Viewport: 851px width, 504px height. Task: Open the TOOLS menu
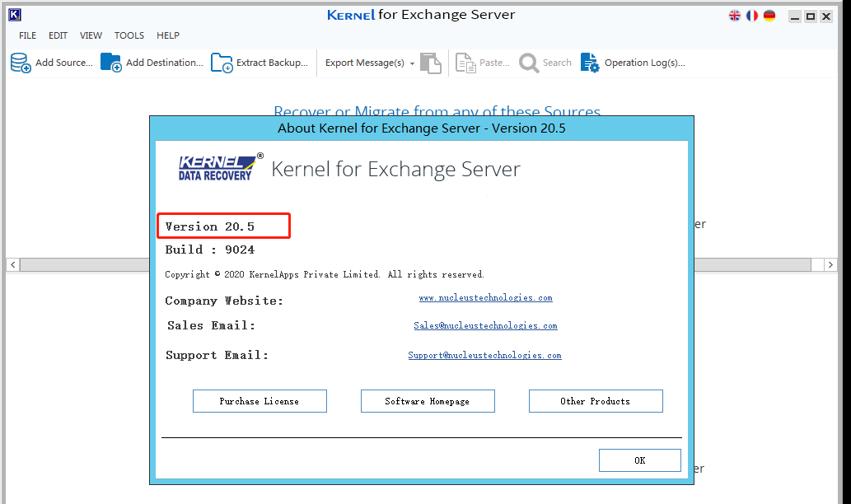pos(129,35)
